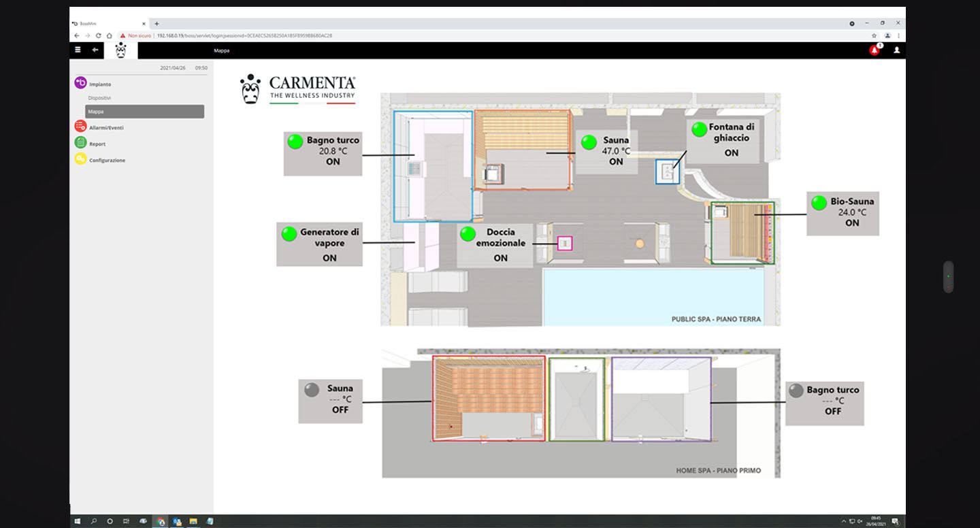The width and height of the screenshot is (980, 528).
Task: Reload the page in browser toolbar
Action: pos(98,35)
